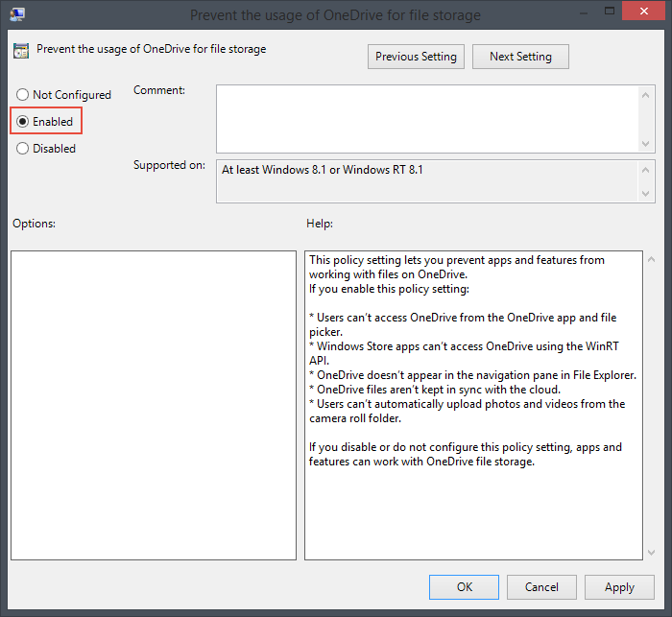Click the Help pane scroll up arrow
Screen dimensions: 672x617
[x=651, y=259]
